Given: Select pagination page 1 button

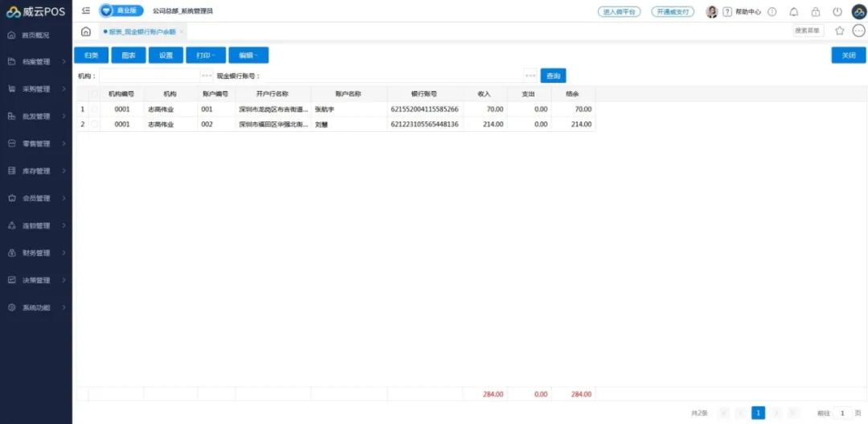Looking at the screenshot, I should (x=758, y=413).
